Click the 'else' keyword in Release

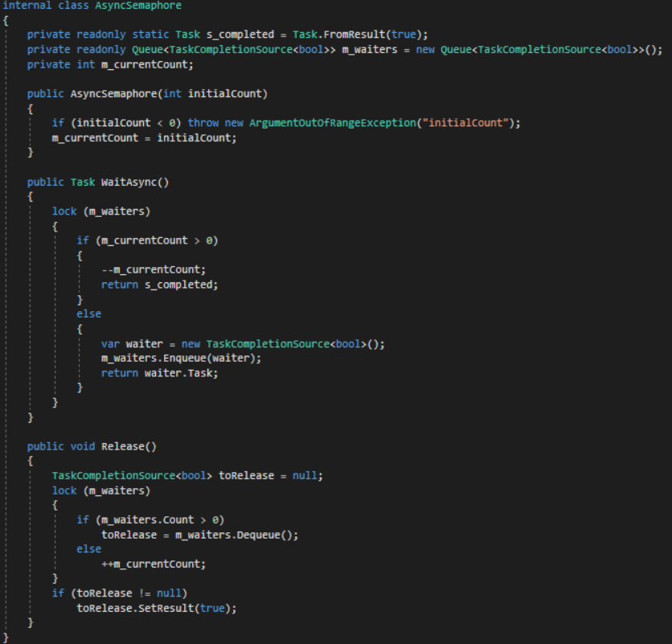[88, 549]
